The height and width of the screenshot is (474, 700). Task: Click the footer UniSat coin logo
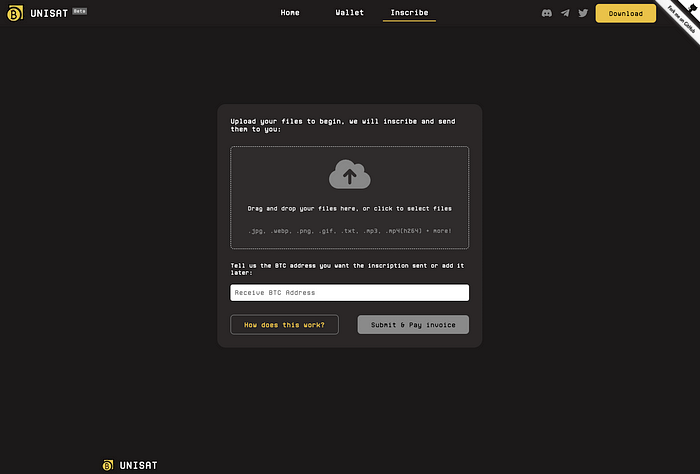108,465
